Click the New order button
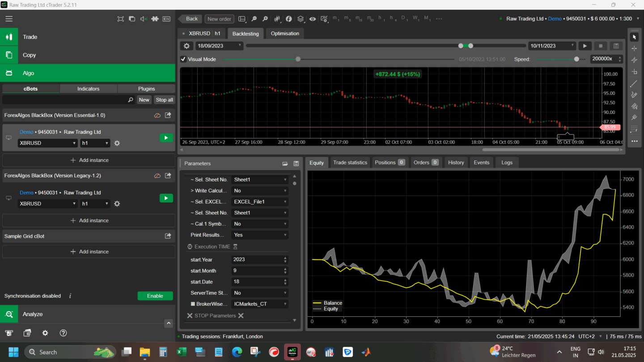 tap(219, 19)
